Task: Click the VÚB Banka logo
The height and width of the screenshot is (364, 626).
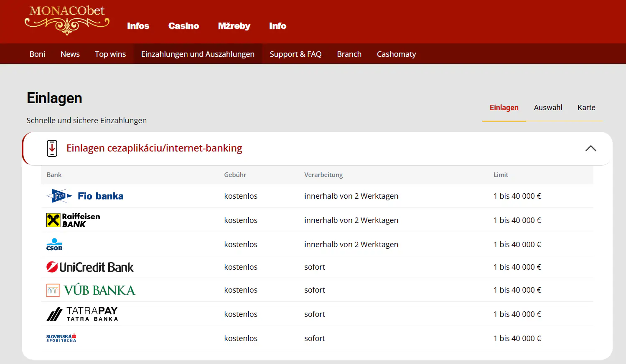Action: pyautogui.click(x=91, y=290)
